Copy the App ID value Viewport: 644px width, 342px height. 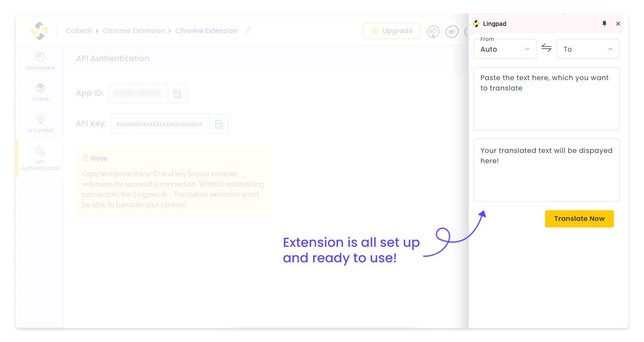click(x=177, y=93)
